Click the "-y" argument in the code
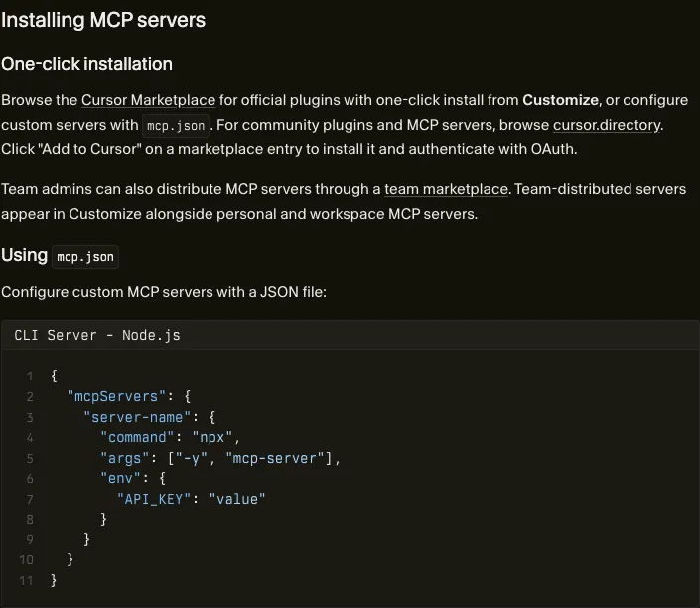 point(192,458)
